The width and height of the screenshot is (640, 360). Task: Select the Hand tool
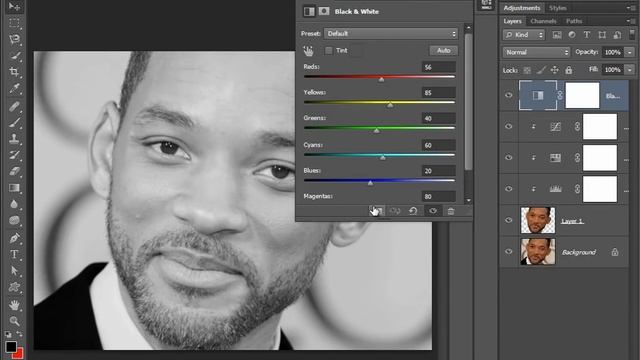(x=14, y=305)
